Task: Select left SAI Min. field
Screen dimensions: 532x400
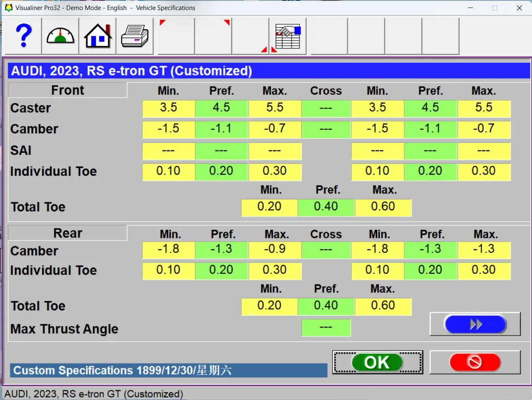Action: pos(168,151)
